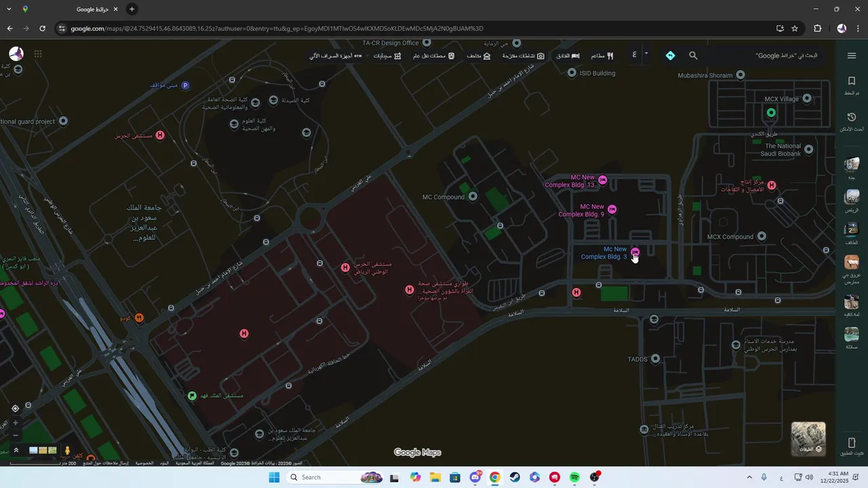Open Spotify from the taskbar
868x488 pixels.
tap(574, 477)
